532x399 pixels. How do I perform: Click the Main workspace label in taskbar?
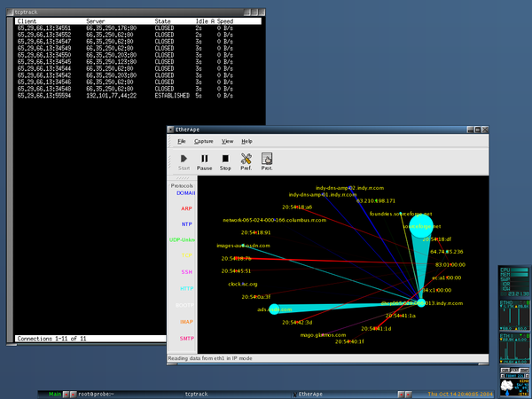[55, 394]
